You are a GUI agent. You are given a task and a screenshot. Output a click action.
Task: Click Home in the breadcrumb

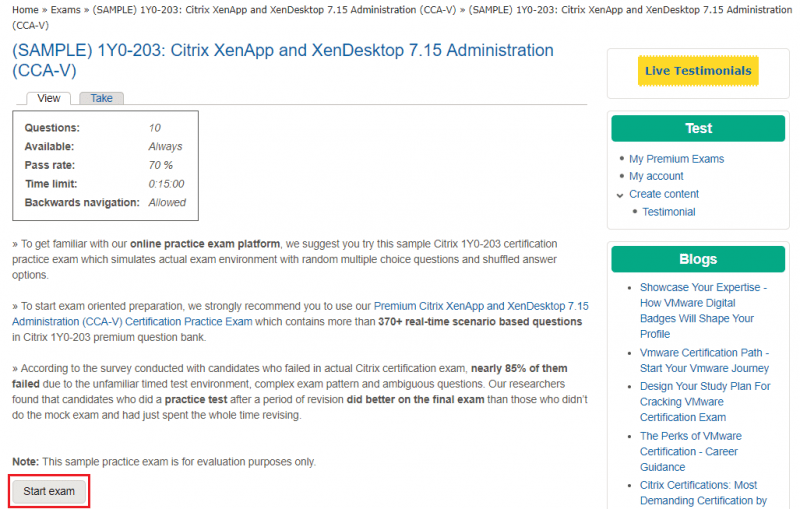tap(25, 10)
